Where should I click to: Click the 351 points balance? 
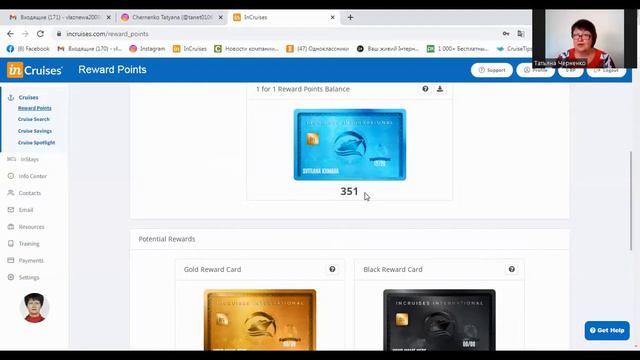(x=349, y=191)
